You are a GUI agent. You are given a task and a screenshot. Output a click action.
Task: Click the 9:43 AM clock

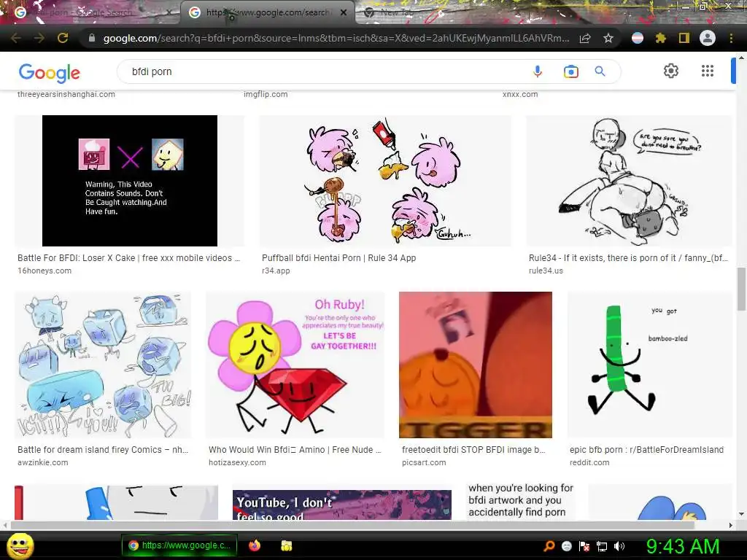(x=683, y=546)
